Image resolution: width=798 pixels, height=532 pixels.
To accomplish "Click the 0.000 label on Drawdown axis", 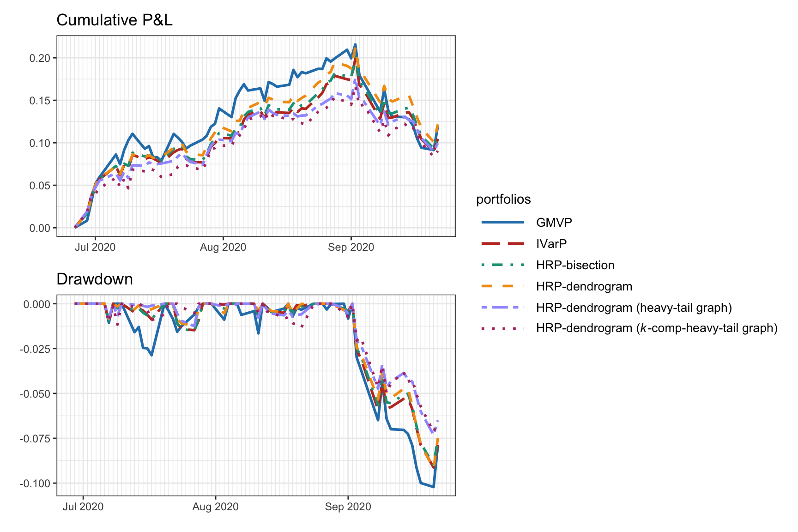I will (x=36, y=304).
